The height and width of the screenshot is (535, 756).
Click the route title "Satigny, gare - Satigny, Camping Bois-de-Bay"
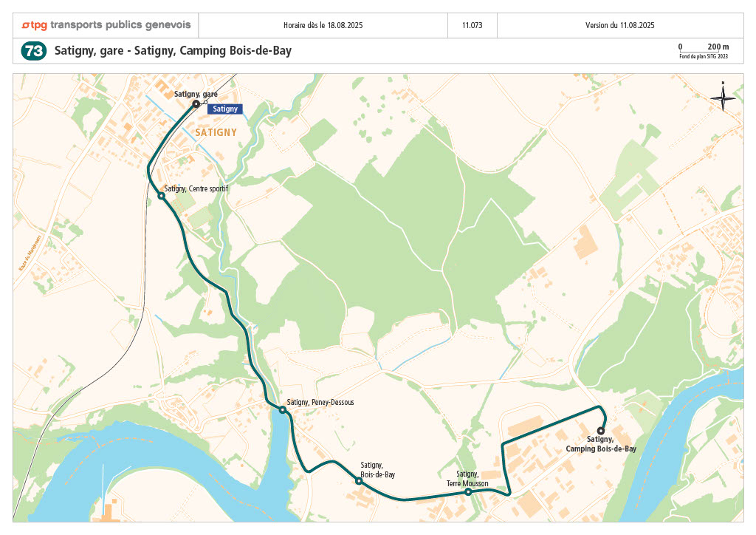tap(173, 51)
